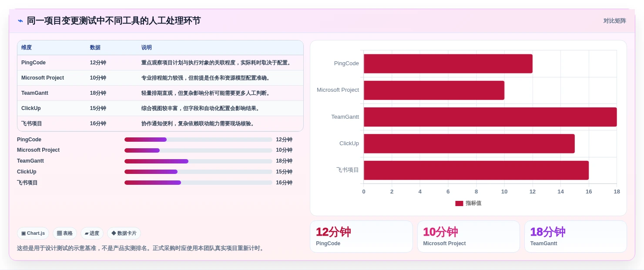Click the ClickUp description about 综合视图较丰富

tap(201, 108)
